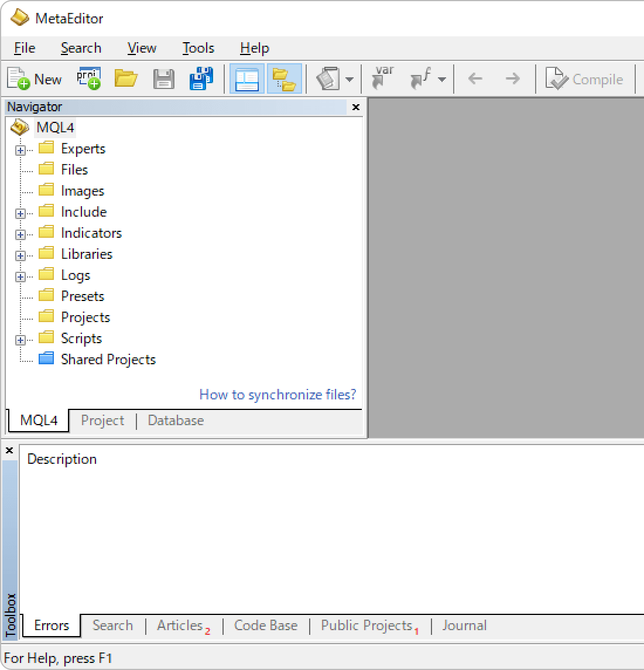The image size is (644, 670).
Task: Switch to the Articles tab in Toolbox
Action: [184, 625]
